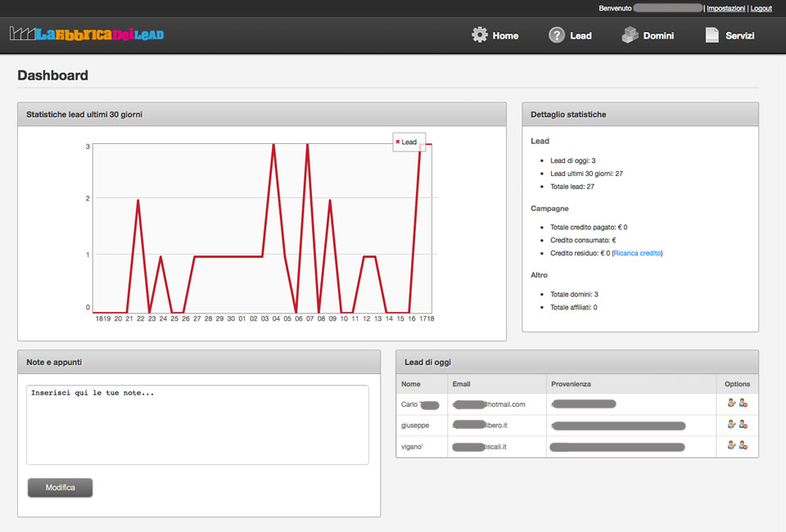Click the red Lead legend swatch

point(398,142)
